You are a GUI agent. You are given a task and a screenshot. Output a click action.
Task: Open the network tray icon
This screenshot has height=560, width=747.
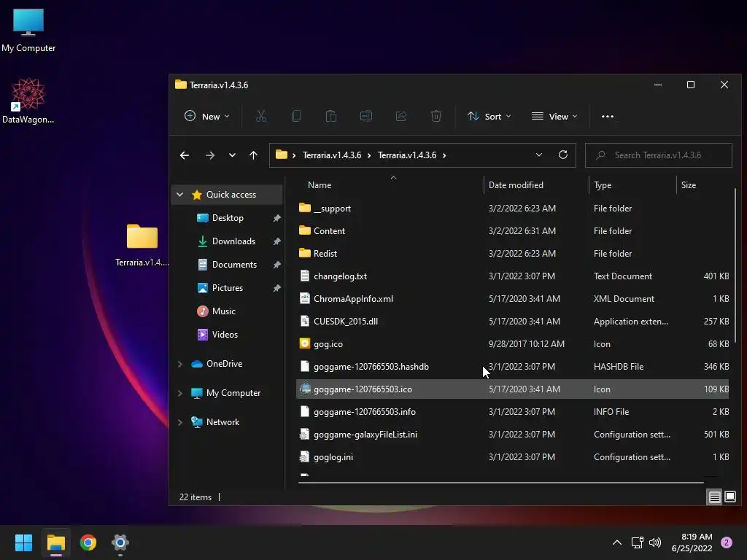[x=637, y=542]
